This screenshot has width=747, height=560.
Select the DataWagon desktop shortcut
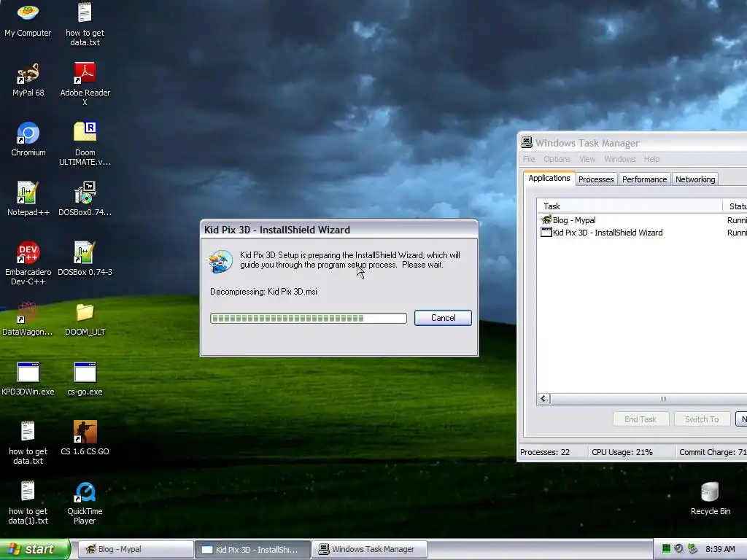(28, 319)
